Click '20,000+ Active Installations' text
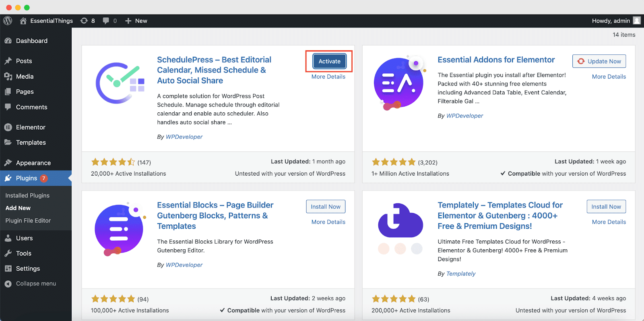Screen dimensions: 644x321 click(x=128, y=174)
